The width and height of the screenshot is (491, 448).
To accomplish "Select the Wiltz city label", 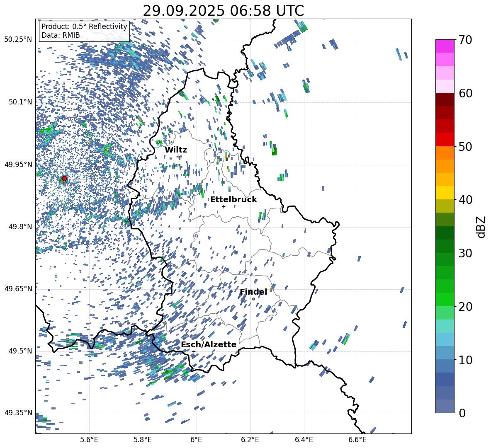I will point(176,150).
